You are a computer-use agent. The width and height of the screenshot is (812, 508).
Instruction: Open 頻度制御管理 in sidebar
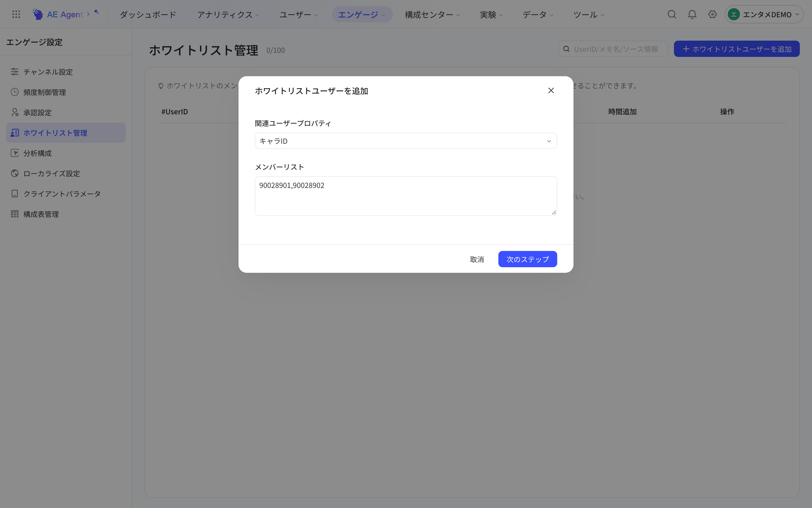[x=66, y=92]
